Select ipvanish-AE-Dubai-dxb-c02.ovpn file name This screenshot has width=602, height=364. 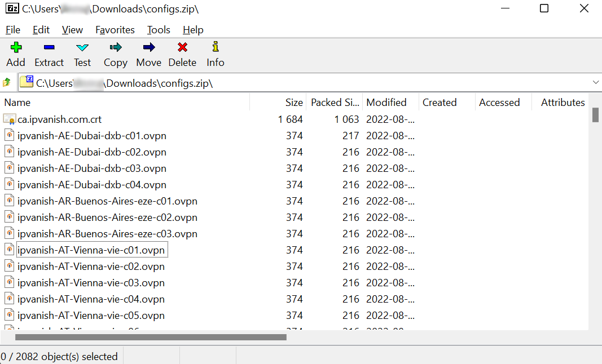pos(92,152)
